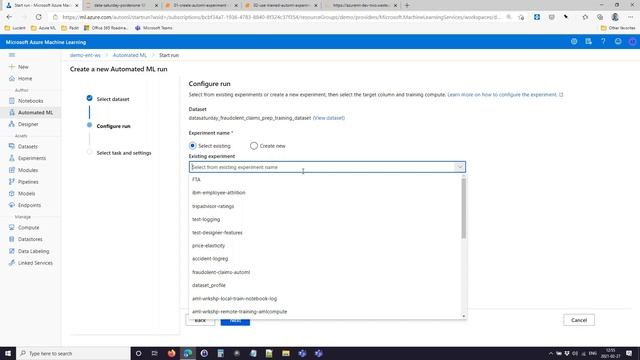Screen dimensions: 640x360
Task: Open Firefox from the Windows taskbar
Action: pos(171,353)
